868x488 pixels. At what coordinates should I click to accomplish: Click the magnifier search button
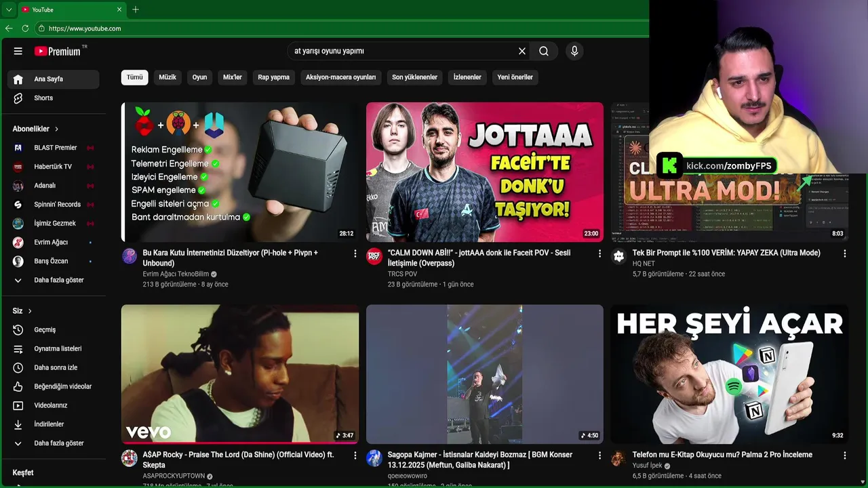pos(544,51)
